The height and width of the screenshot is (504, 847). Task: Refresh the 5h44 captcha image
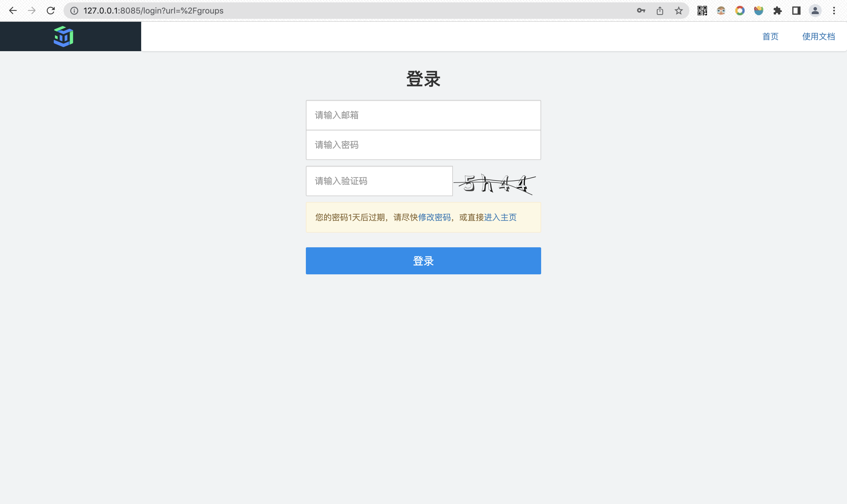click(495, 184)
